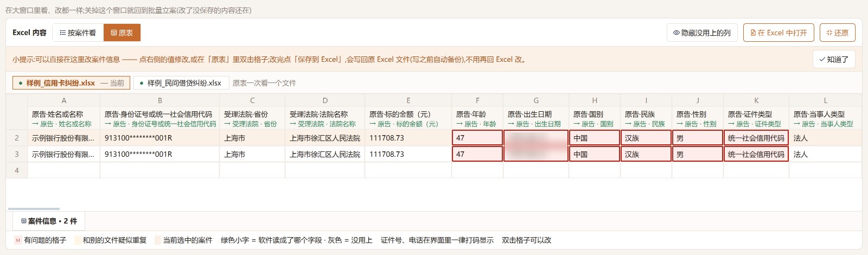
Task: Select column A header
Action: pos(64,100)
